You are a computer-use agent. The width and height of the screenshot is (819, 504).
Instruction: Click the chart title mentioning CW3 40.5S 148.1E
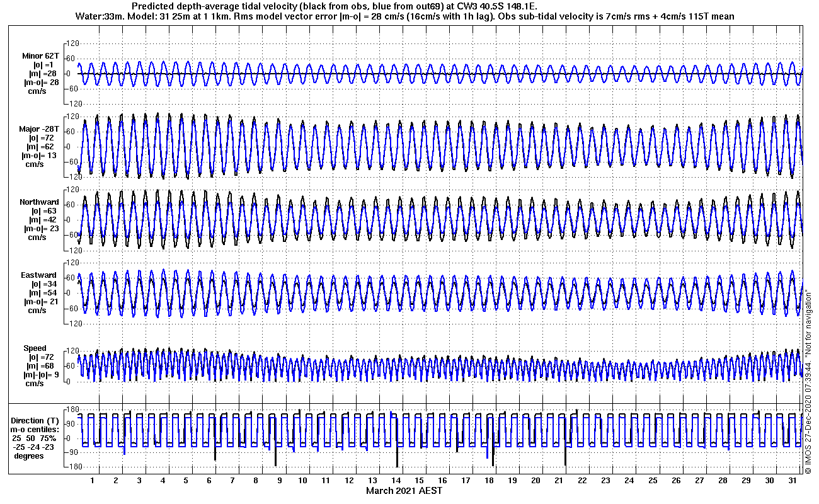point(335,6)
